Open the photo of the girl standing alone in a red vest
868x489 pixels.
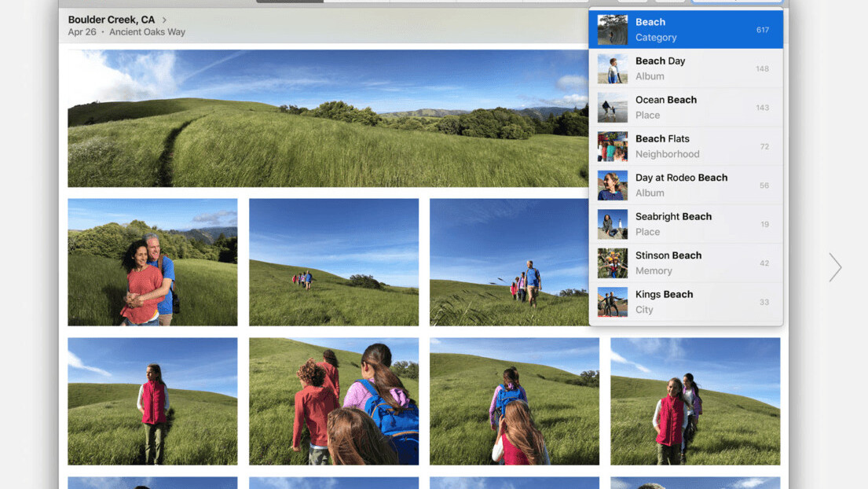pos(152,401)
